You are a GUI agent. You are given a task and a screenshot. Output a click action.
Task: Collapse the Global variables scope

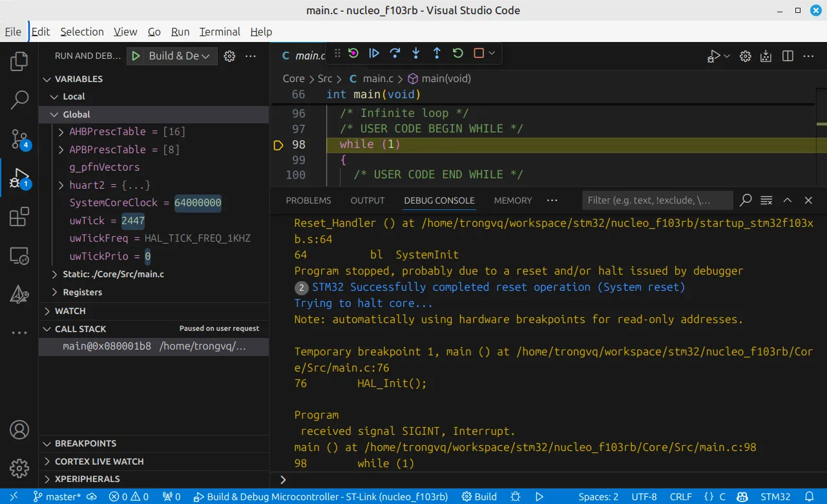tap(154, 114)
